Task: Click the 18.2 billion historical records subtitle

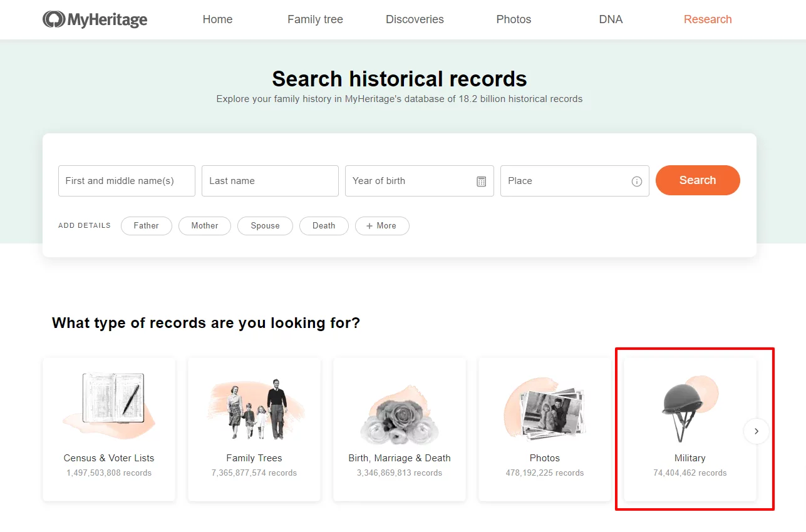Action: (x=400, y=99)
